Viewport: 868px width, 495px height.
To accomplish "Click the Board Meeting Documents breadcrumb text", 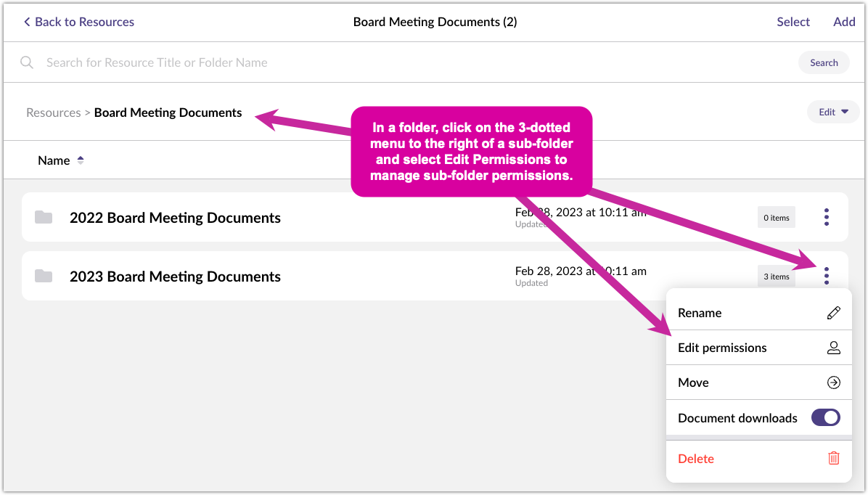I will (x=168, y=112).
